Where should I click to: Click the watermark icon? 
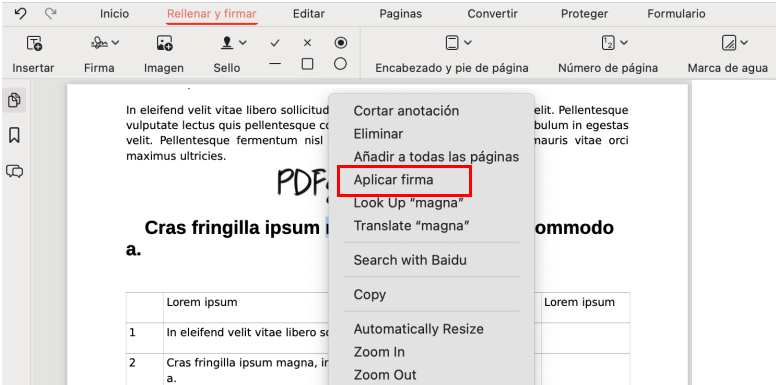point(728,44)
